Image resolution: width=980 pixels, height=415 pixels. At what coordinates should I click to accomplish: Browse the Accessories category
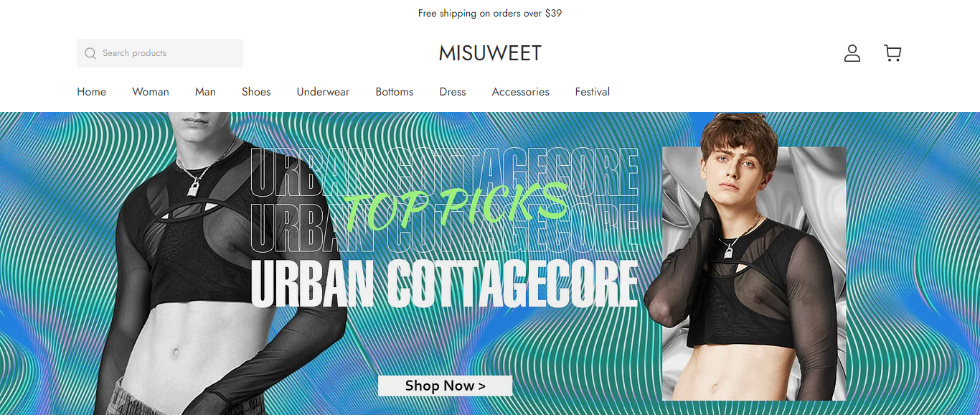coord(521,92)
